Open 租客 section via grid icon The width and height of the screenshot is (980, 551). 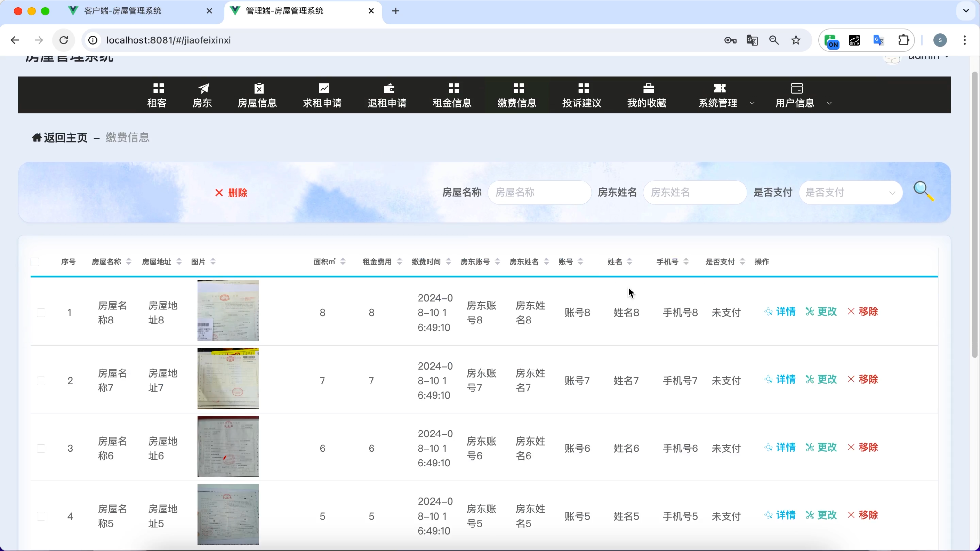pyautogui.click(x=158, y=88)
